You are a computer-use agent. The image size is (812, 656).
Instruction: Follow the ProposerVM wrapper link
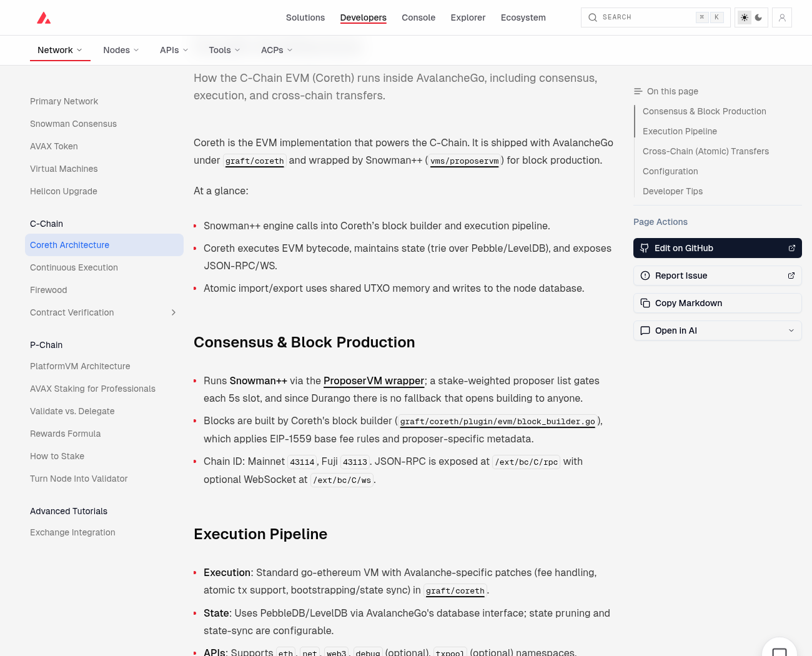click(374, 380)
